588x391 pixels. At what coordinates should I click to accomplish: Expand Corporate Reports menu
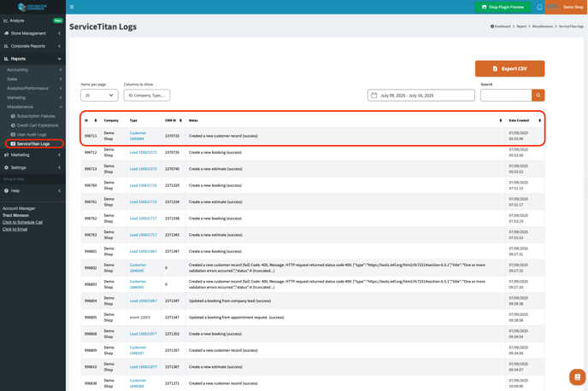pos(32,46)
